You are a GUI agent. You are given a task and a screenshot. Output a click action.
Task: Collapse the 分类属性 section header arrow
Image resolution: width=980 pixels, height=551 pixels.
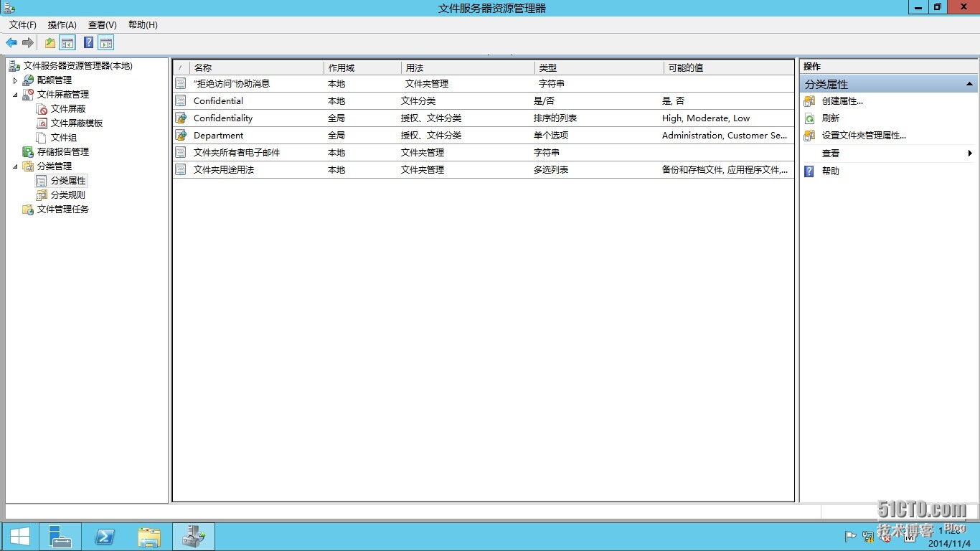point(970,83)
